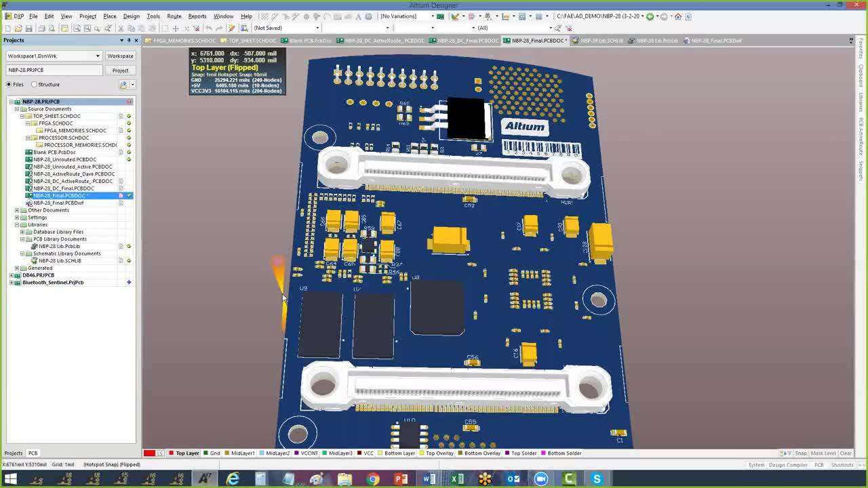Expand the Other Documents folder

click(x=17, y=210)
